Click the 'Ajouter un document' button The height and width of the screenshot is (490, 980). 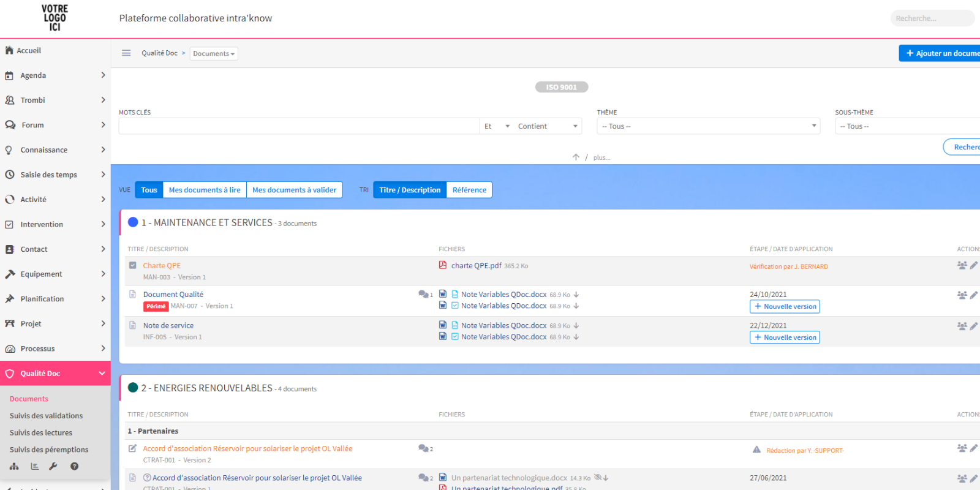coord(941,53)
